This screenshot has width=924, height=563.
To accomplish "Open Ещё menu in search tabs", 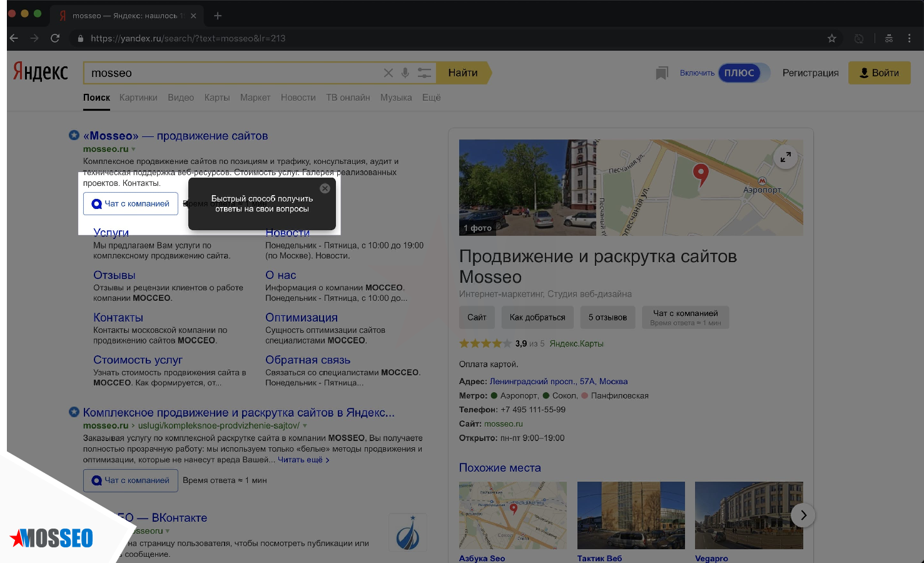I will [x=431, y=98].
